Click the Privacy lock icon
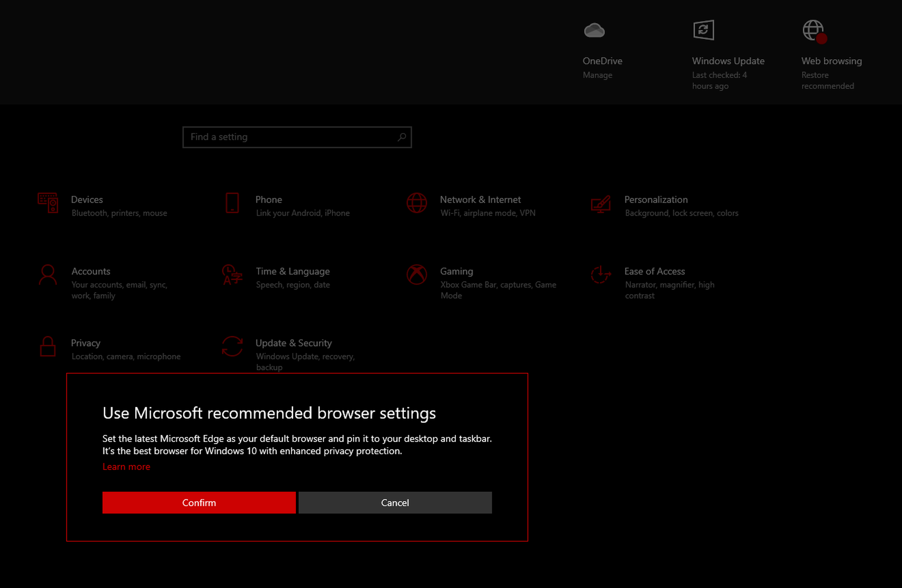This screenshot has width=902, height=588. tap(48, 347)
